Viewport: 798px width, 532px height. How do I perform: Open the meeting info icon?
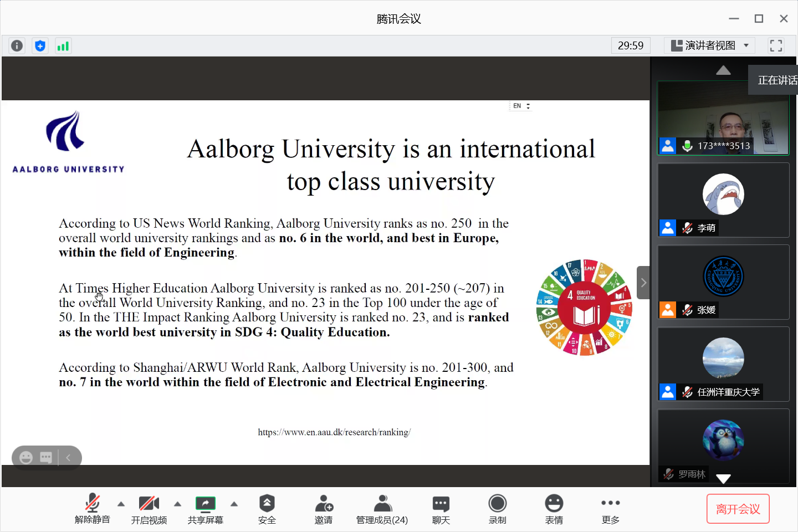(17, 46)
